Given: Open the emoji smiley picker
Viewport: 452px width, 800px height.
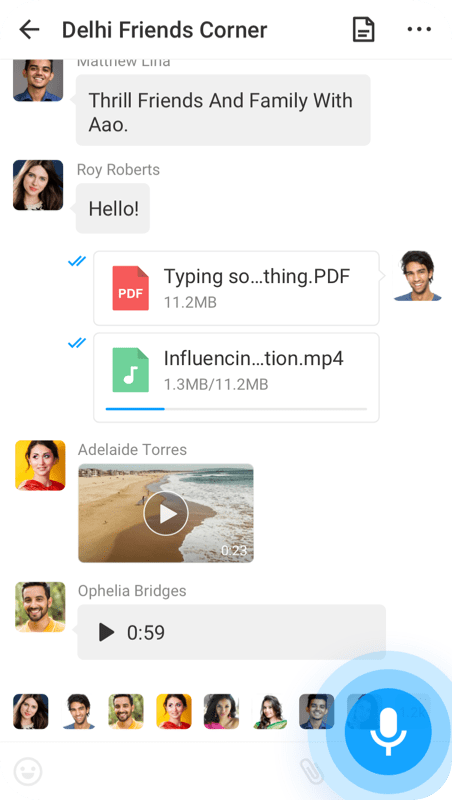Looking at the screenshot, I should click(x=28, y=771).
